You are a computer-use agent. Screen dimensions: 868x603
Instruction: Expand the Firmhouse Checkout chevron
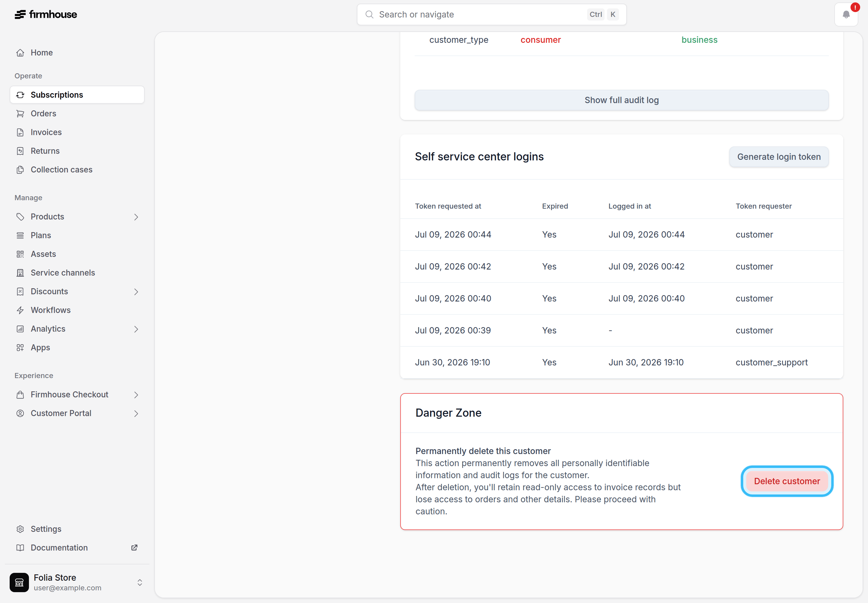(136, 395)
